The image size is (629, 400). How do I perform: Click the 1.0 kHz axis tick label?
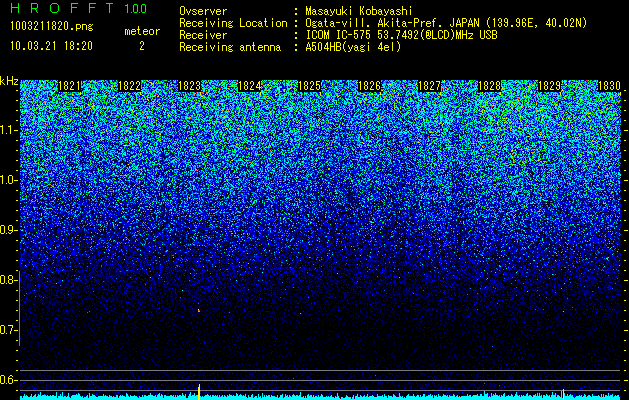tap(9, 180)
